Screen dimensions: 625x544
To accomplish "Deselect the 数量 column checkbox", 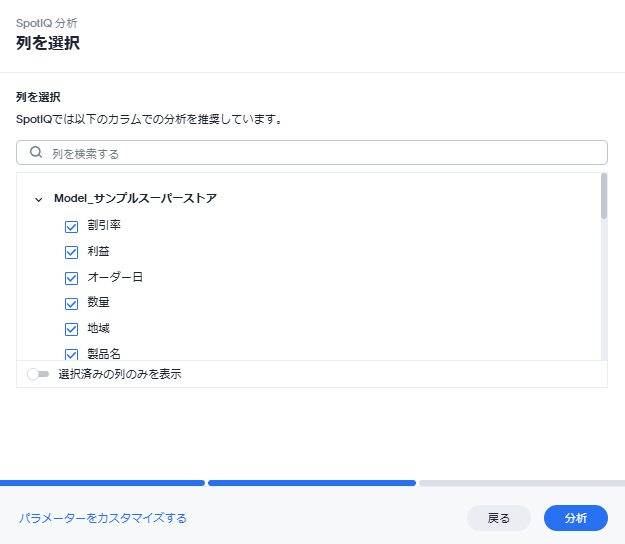I will [x=71, y=303].
